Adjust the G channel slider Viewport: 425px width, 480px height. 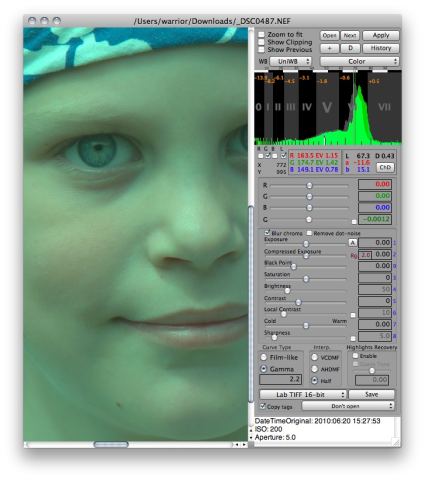point(309,197)
